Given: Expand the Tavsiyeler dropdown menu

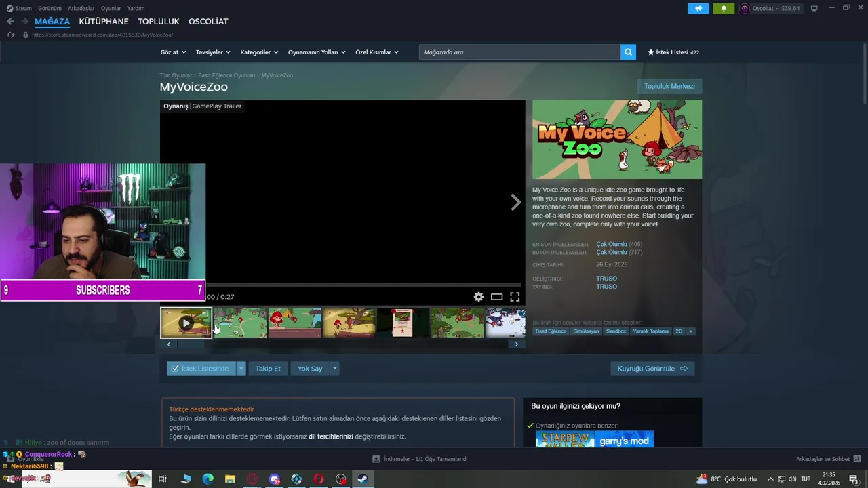Looking at the screenshot, I should coord(213,52).
